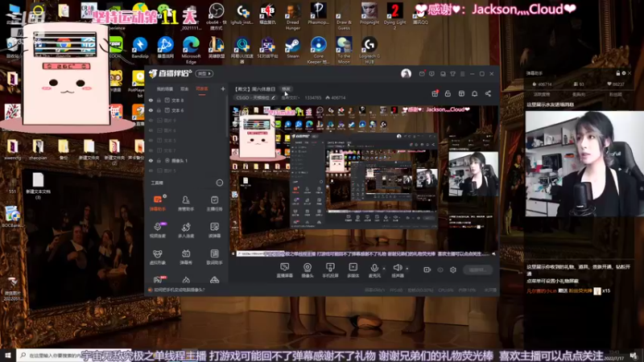Select the orange highlighted scene tab

(202, 89)
